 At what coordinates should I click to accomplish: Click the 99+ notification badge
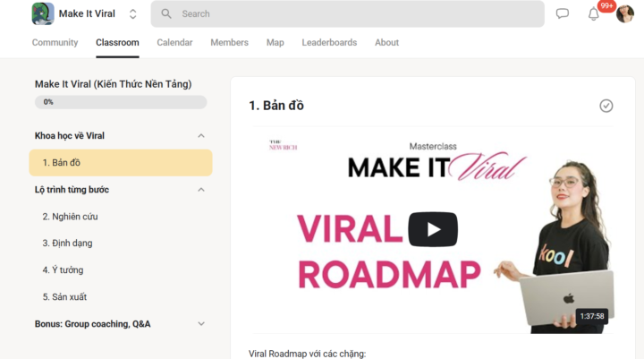tap(606, 5)
